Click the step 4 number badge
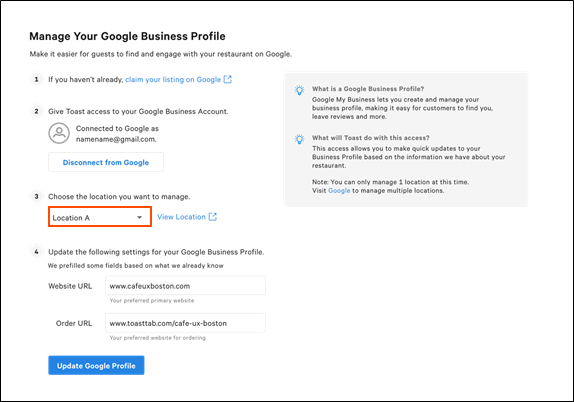Screen dimensions: 574x402 (x=36, y=252)
